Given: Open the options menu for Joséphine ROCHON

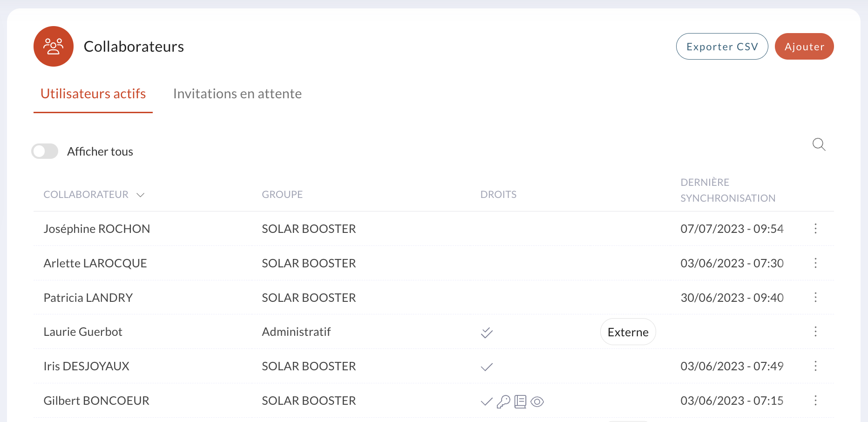Looking at the screenshot, I should (x=815, y=229).
